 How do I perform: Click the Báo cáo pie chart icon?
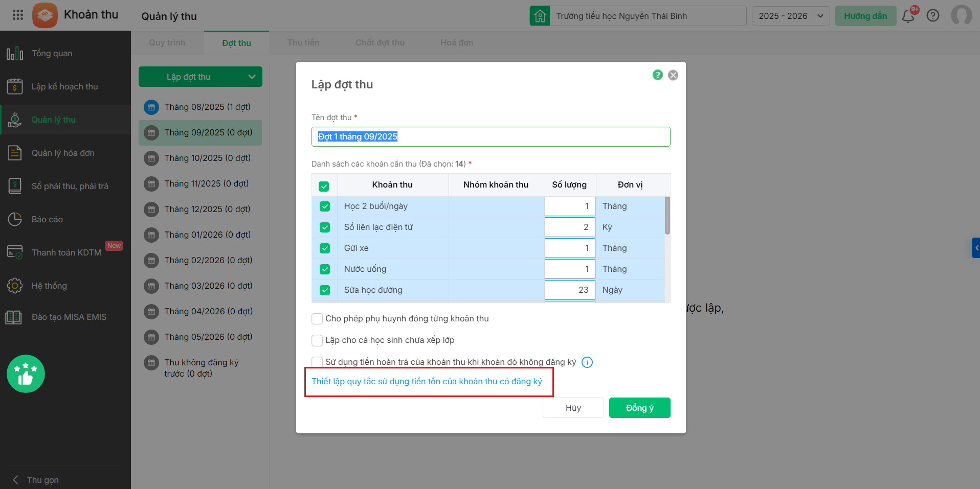click(x=15, y=219)
